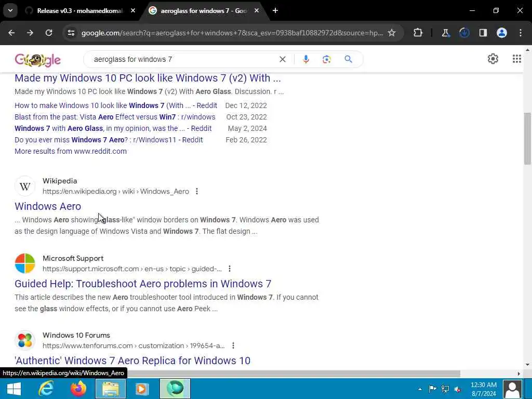Open the Windows Start button
This screenshot has height=399, width=532.
14,389
